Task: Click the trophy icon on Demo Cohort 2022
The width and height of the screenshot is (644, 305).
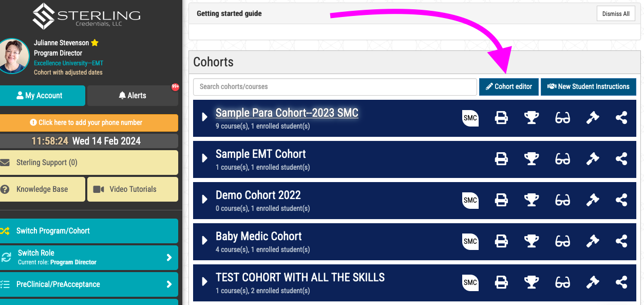Action: pyautogui.click(x=532, y=201)
